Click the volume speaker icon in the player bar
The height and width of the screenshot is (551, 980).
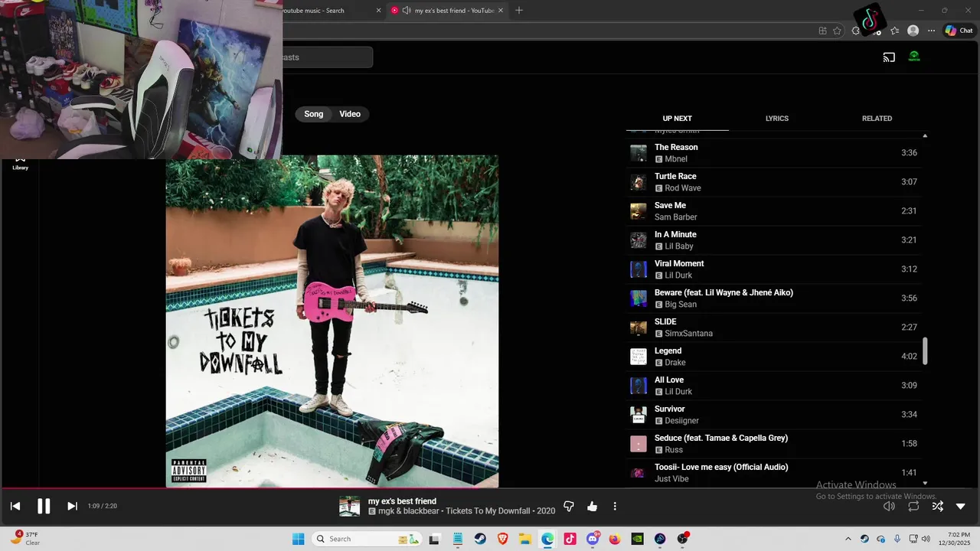pyautogui.click(x=889, y=506)
